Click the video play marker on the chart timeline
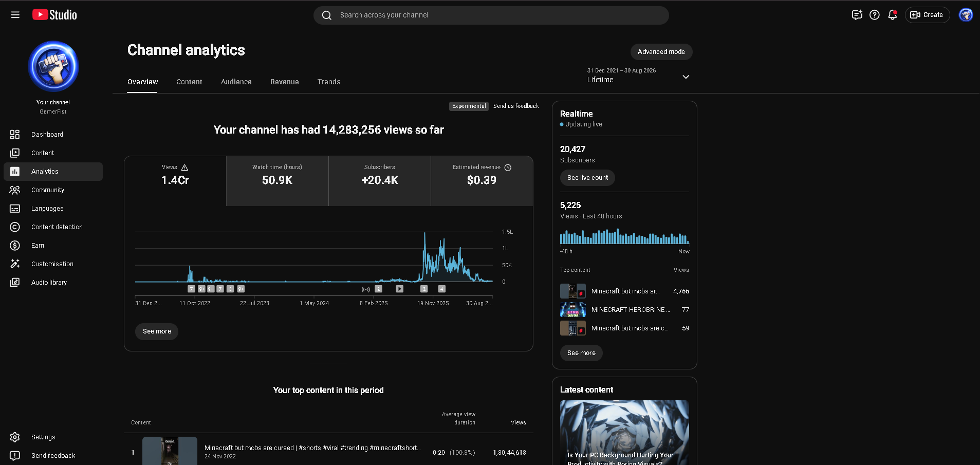This screenshot has width=980, height=465. pyautogui.click(x=399, y=289)
